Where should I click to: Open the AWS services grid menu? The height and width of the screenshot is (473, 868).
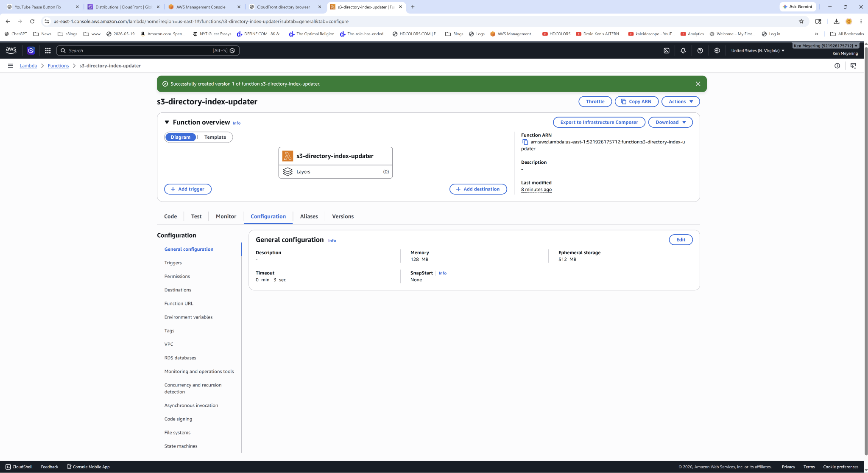48,50
